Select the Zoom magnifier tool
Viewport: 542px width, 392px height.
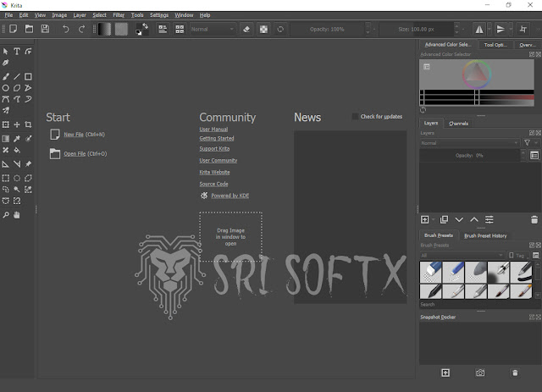(6, 215)
